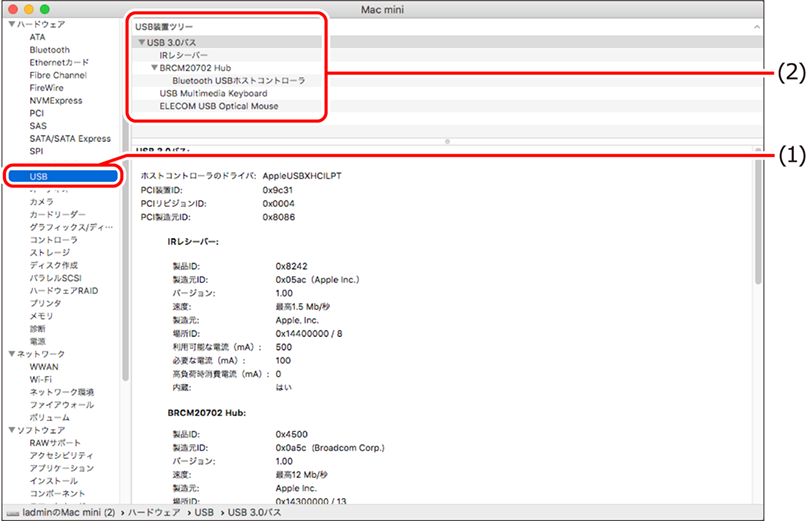The width and height of the screenshot is (809, 521).
Task: Select グラフィックス/ディ… in the sidebar
Action: tap(71, 227)
